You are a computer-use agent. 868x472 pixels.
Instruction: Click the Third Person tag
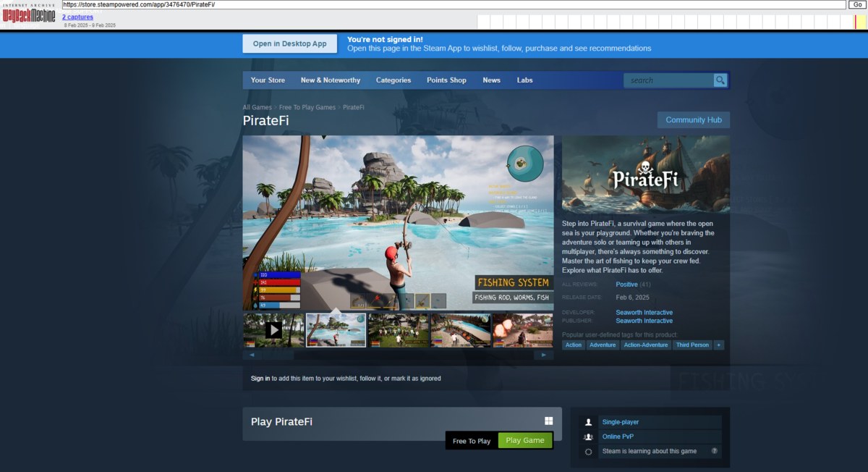click(x=692, y=345)
